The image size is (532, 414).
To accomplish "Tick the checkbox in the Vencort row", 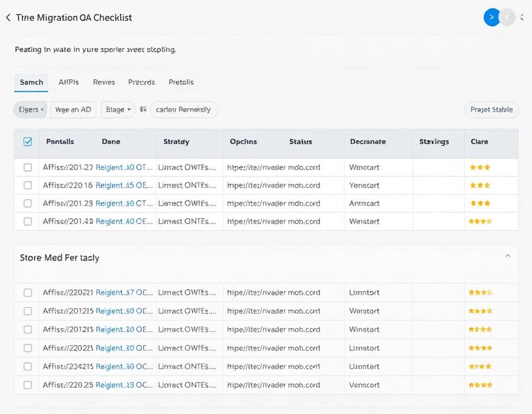I will (27, 385).
